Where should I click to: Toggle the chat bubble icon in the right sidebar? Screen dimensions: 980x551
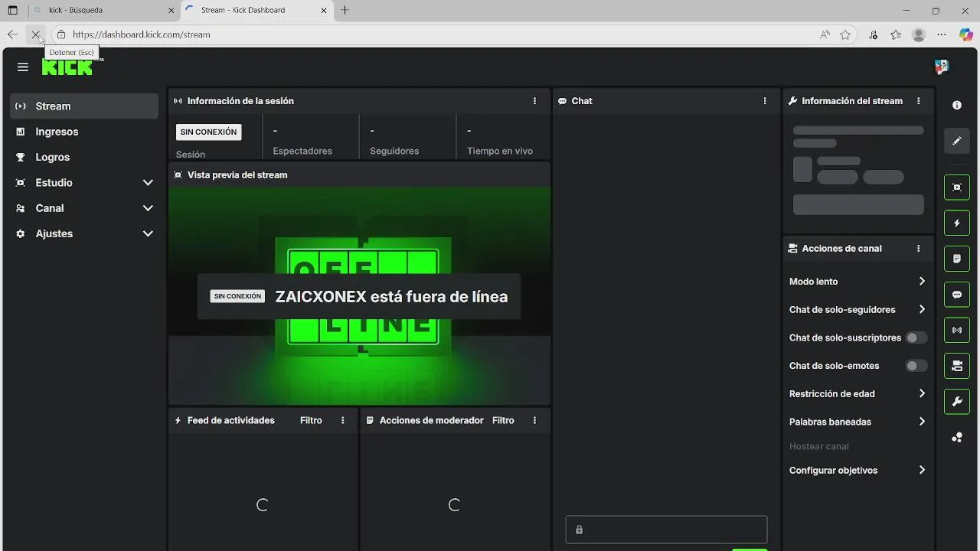click(957, 295)
